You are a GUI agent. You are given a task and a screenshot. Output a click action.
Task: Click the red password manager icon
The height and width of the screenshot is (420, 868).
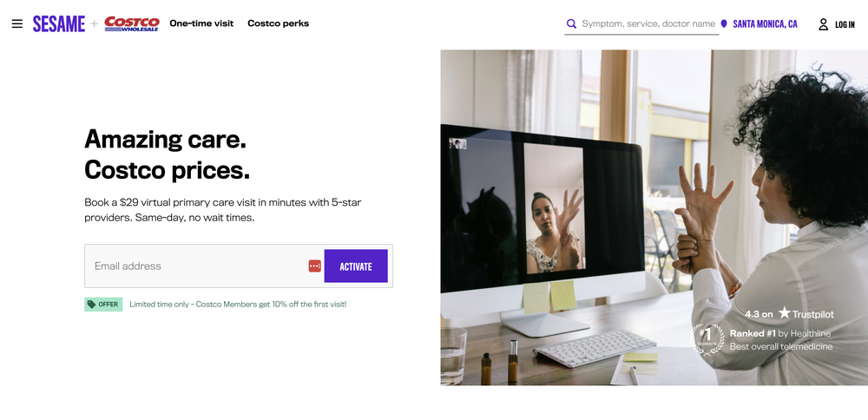pyautogui.click(x=314, y=266)
